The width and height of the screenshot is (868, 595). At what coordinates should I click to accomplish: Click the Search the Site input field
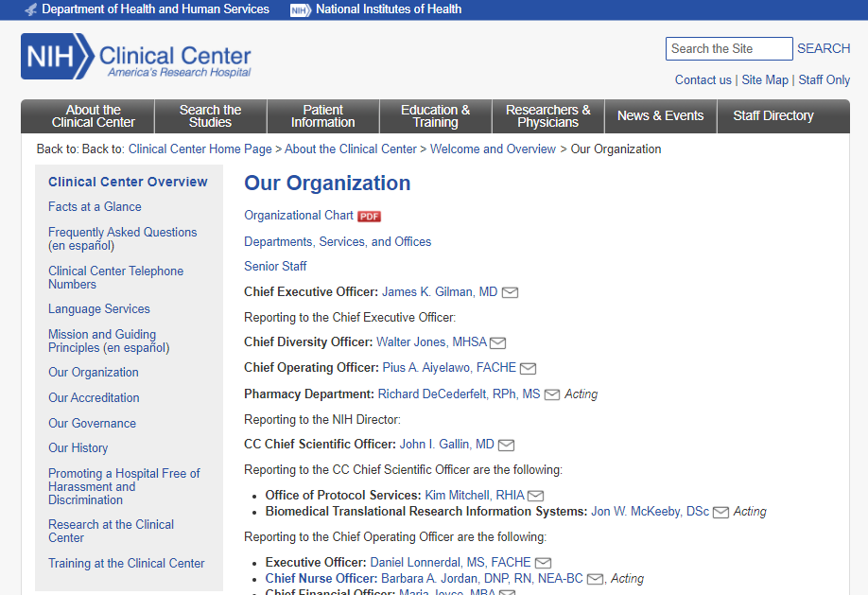[x=729, y=49]
